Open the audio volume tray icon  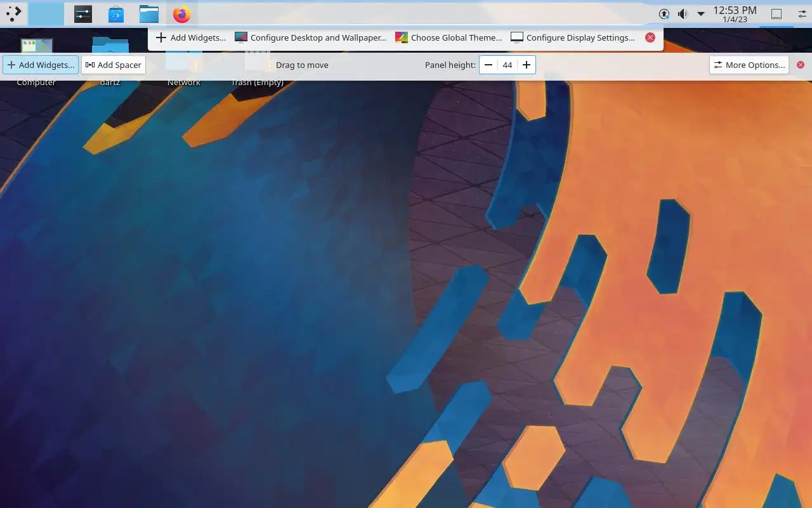tap(683, 14)
